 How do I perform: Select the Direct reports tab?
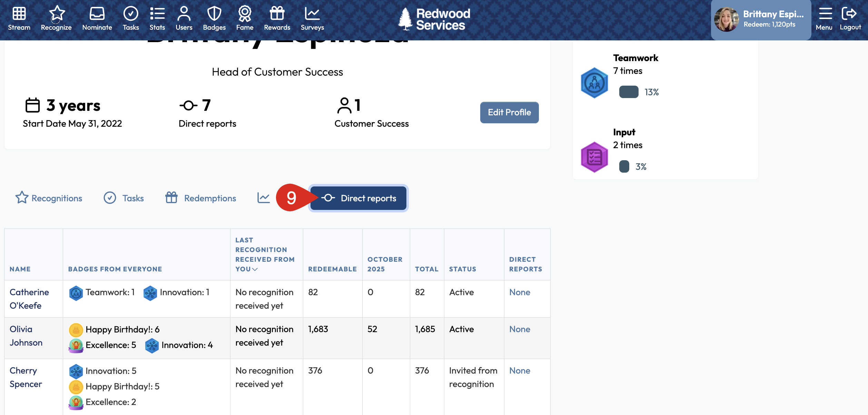[x=358, y=198]
